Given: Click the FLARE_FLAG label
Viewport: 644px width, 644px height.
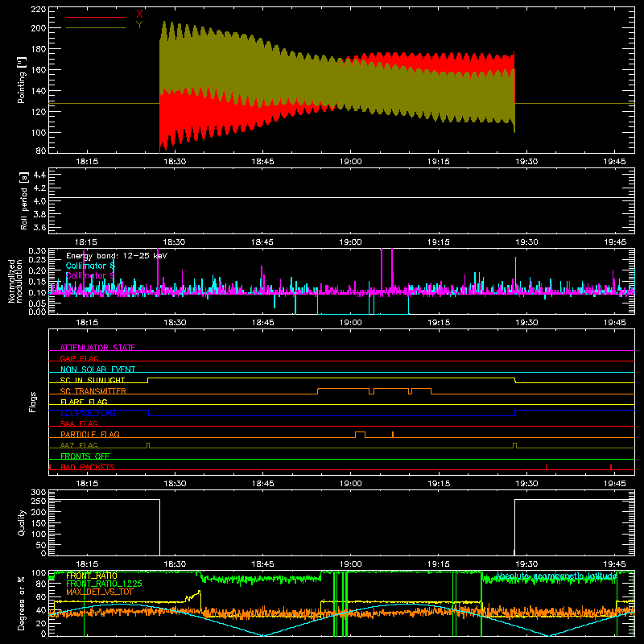Looking at the screenshot, I should pos(84,402).
